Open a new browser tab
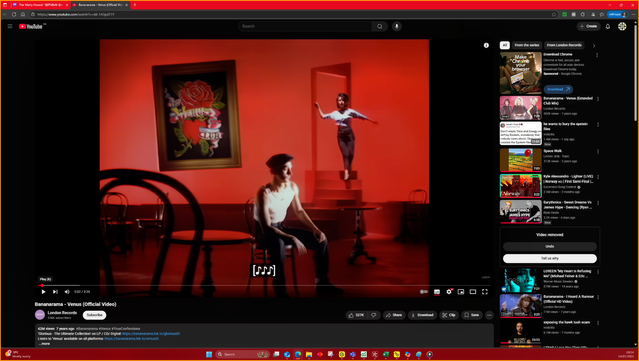The image size is (639, 361). tap(135, 5)
